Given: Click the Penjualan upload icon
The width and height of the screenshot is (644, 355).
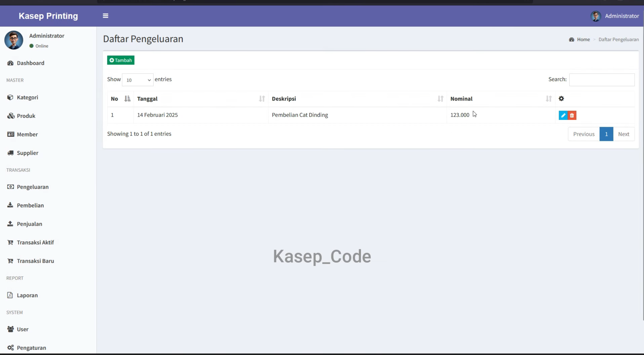Looking at the screenshot, I should point(10,224).
